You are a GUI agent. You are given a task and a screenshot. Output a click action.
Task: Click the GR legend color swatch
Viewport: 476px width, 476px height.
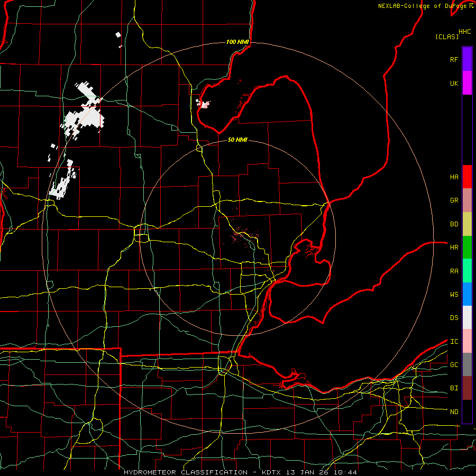pos(467,200)
